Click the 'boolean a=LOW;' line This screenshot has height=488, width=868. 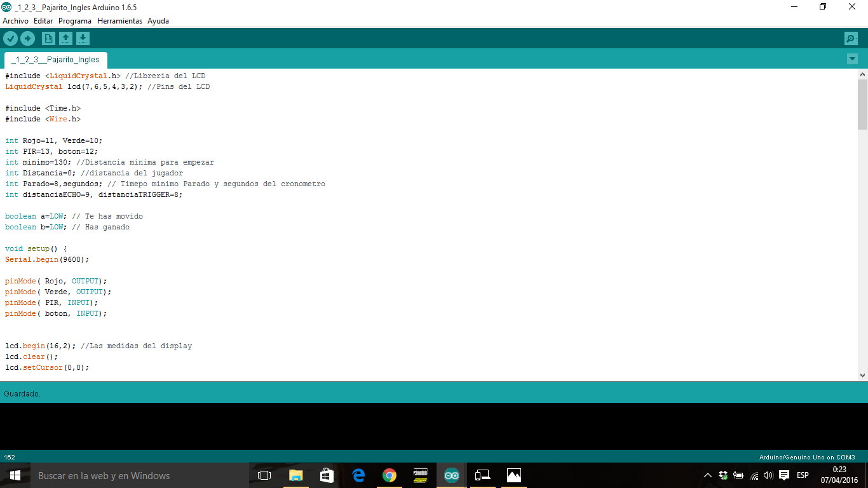[36, 216]
